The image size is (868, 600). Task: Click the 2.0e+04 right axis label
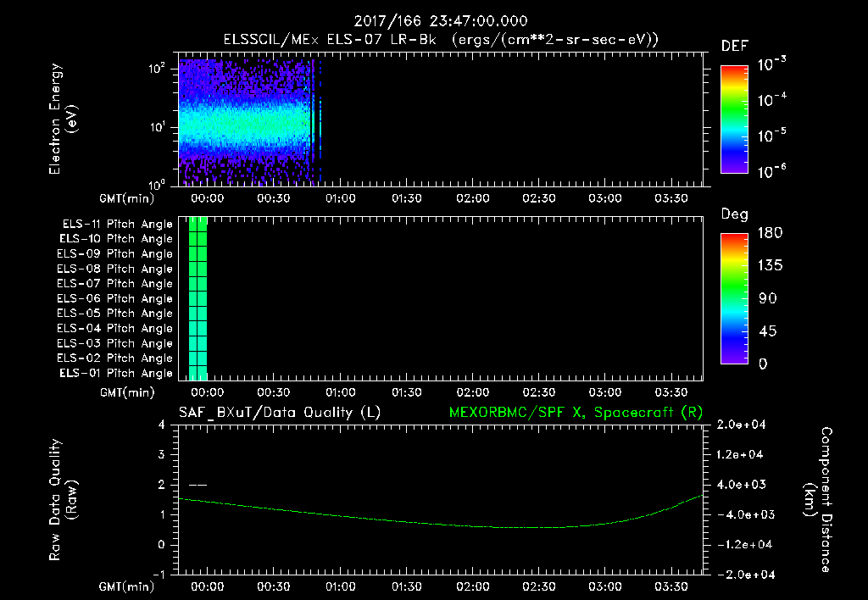point(740,425)
